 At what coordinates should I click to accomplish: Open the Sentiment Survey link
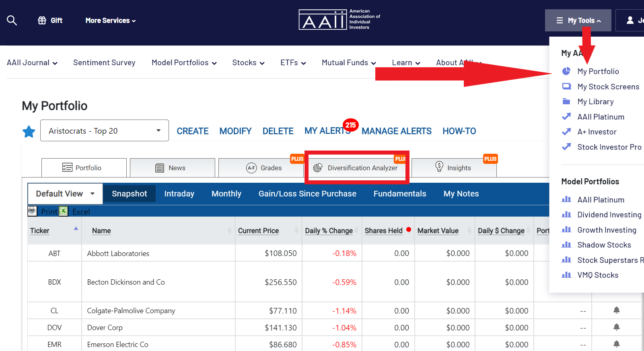pos(104,63)
